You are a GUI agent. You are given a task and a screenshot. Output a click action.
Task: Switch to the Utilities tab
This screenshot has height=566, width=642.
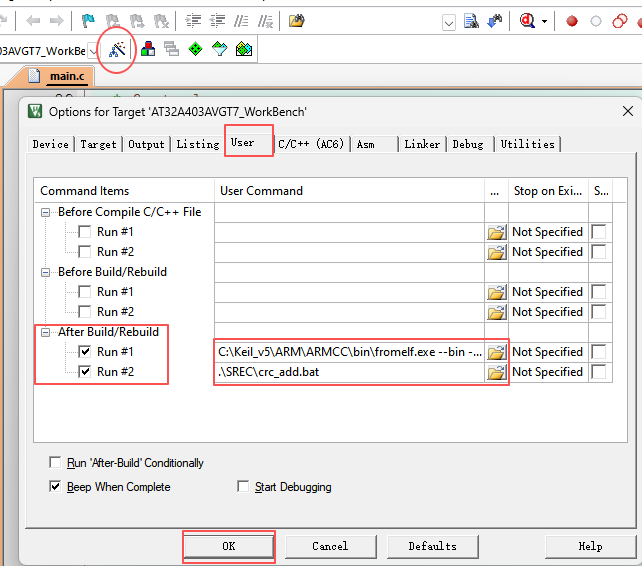527,144
